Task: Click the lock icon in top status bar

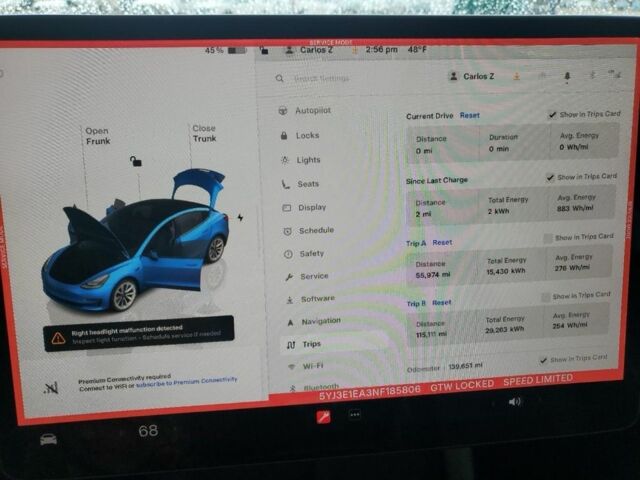Action: [264, 51]
